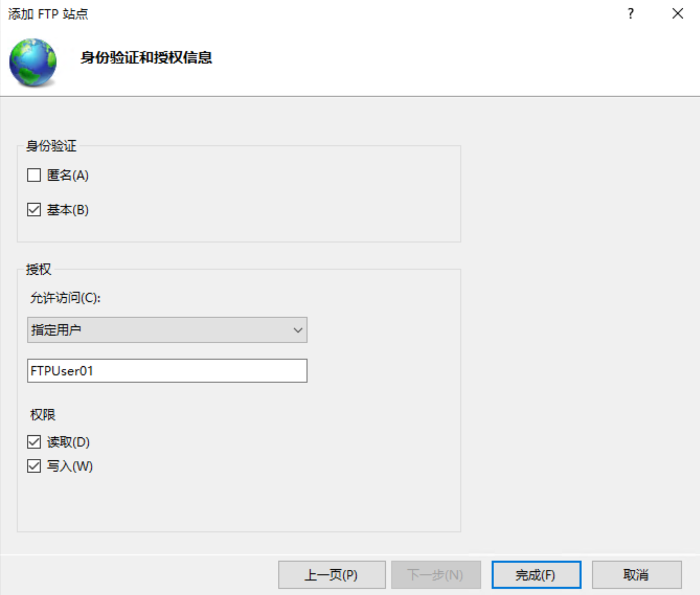The width and height of the screenshot is (700, 595).
Task: Close the Add FTP Site dialog
Action: click(x=678, y=14)
